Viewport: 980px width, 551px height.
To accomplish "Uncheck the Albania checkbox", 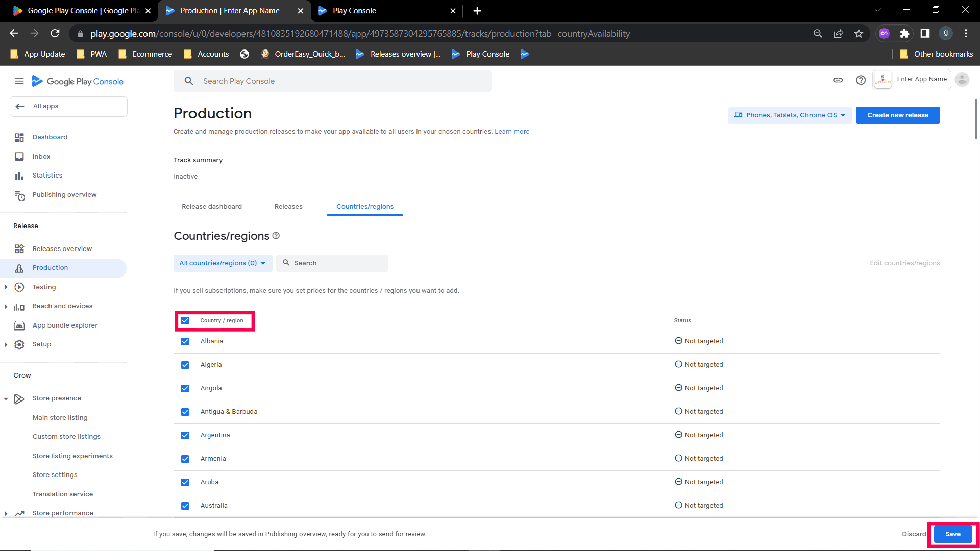I will 185,341.
